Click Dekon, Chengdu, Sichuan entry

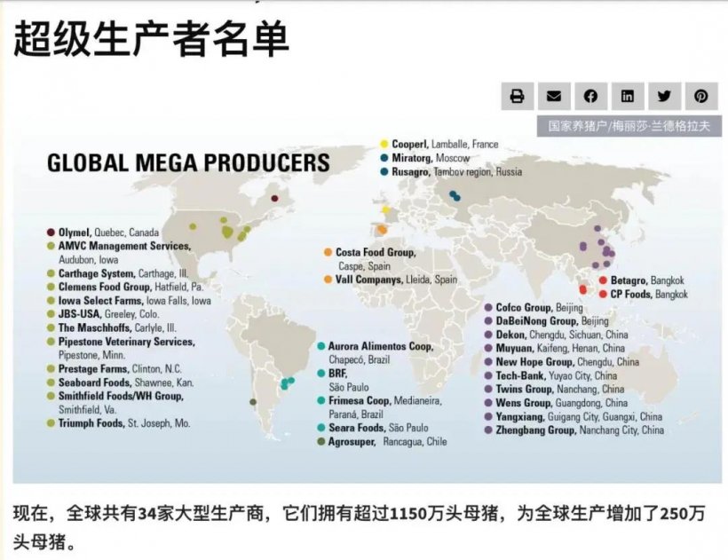(x=557, y=335)
